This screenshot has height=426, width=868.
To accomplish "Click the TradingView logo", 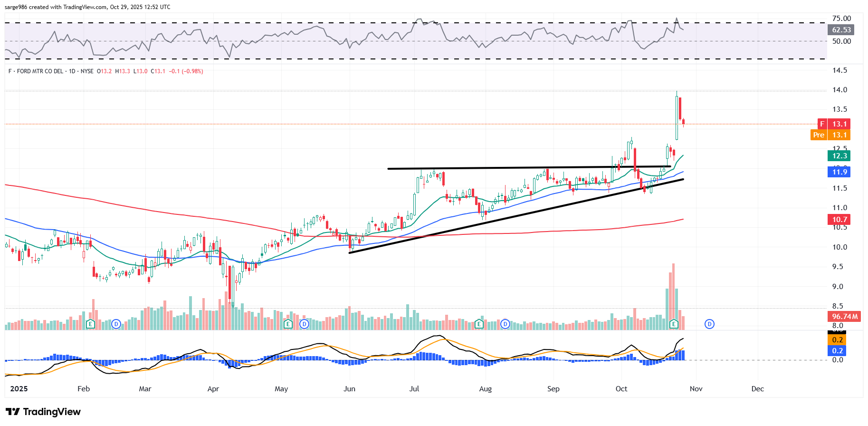I will click(43, 412).
